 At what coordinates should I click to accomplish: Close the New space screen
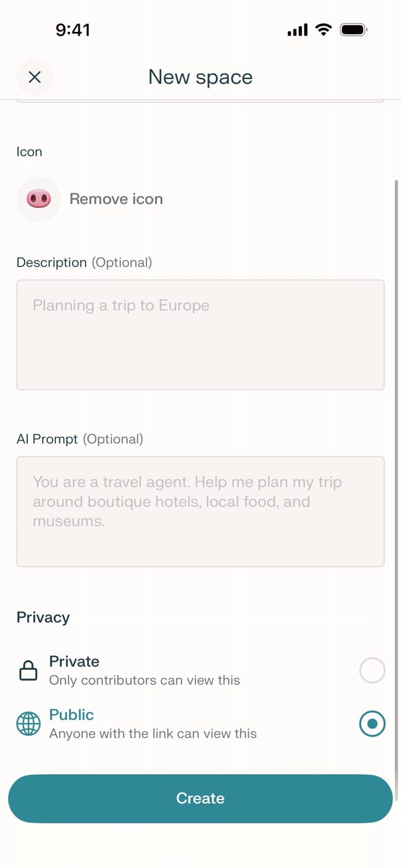click(x=35, y=77)
